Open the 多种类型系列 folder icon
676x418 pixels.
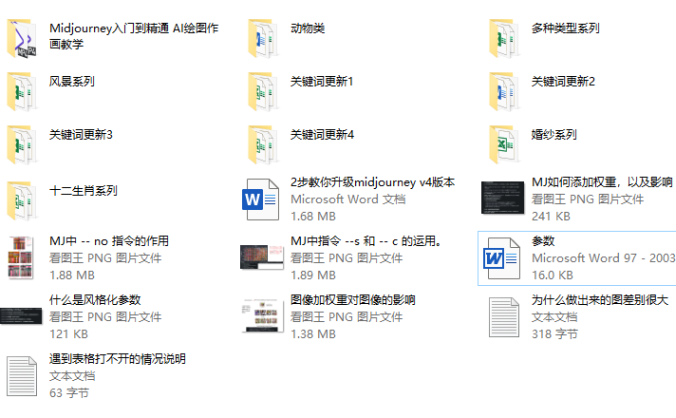[504, 38]
